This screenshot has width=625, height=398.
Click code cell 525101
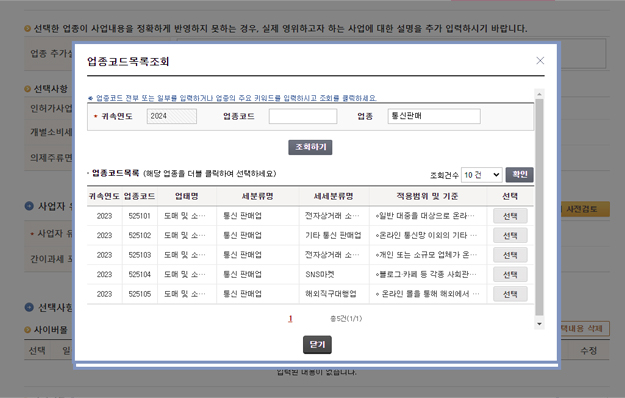click(x=140, y=216)
